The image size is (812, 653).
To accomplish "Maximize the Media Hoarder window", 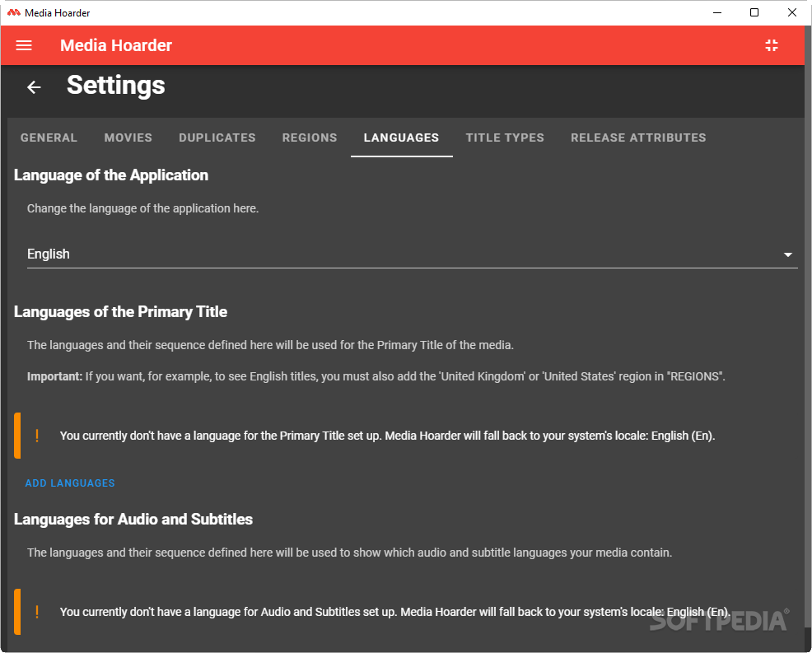I will [754, 12].
